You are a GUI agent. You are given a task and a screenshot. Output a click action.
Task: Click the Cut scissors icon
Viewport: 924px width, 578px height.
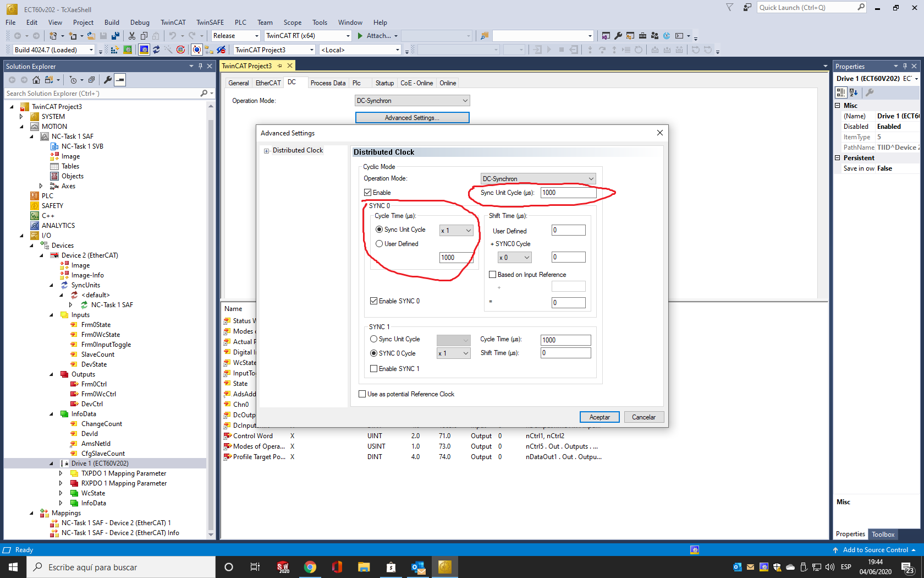coord(132,36)
